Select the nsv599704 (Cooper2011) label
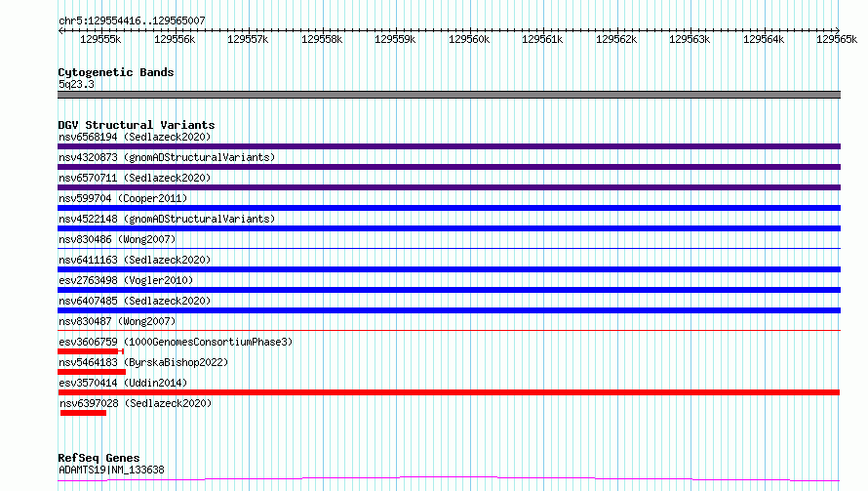The image size is (868, 491). (123, 198)
